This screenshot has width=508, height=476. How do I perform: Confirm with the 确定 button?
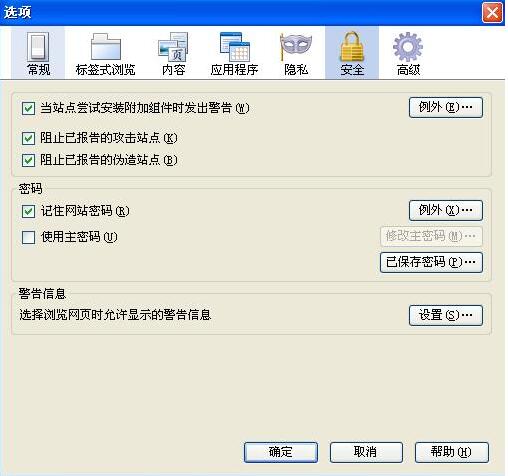[281, 452]
